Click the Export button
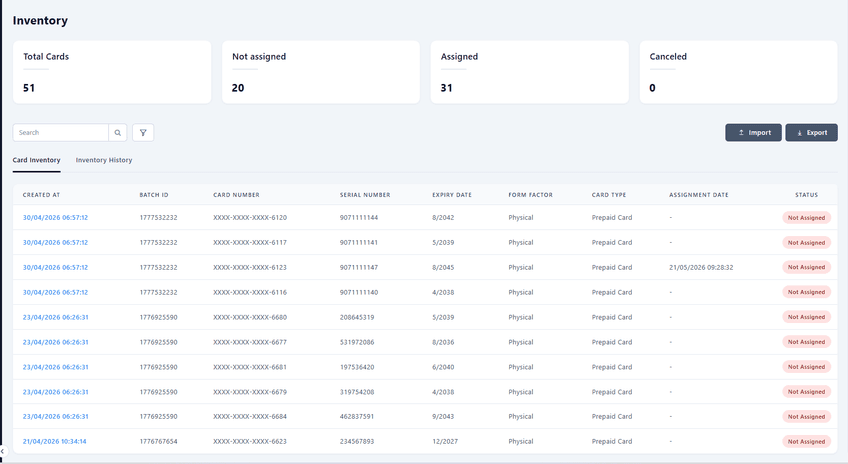848x464 pixels. (x=811, y=132)
